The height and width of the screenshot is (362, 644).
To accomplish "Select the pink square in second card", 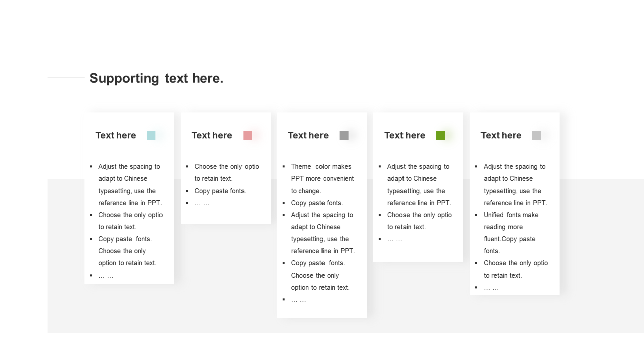I will point(248,135).
